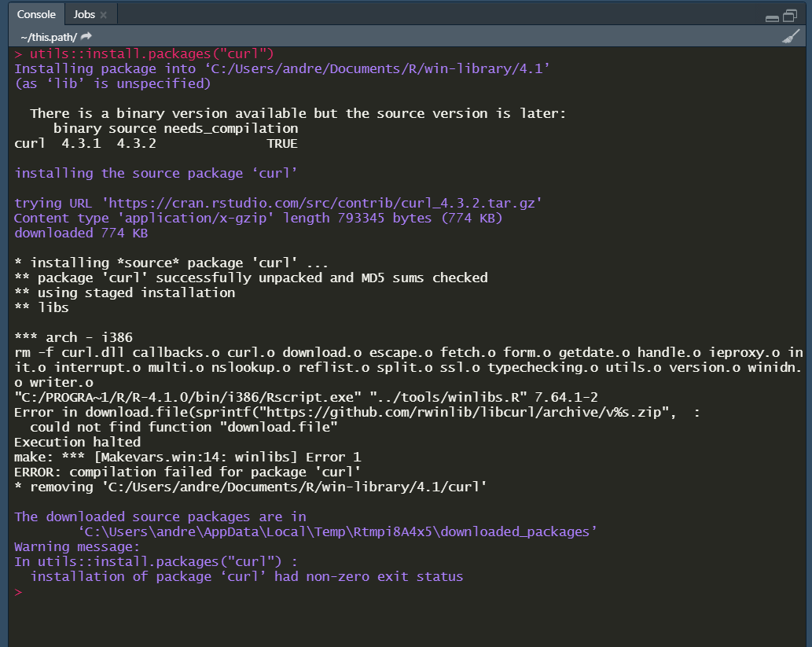
Task: Open the Jobs tab
Action: pyautogui.click(x=84, y=14)
